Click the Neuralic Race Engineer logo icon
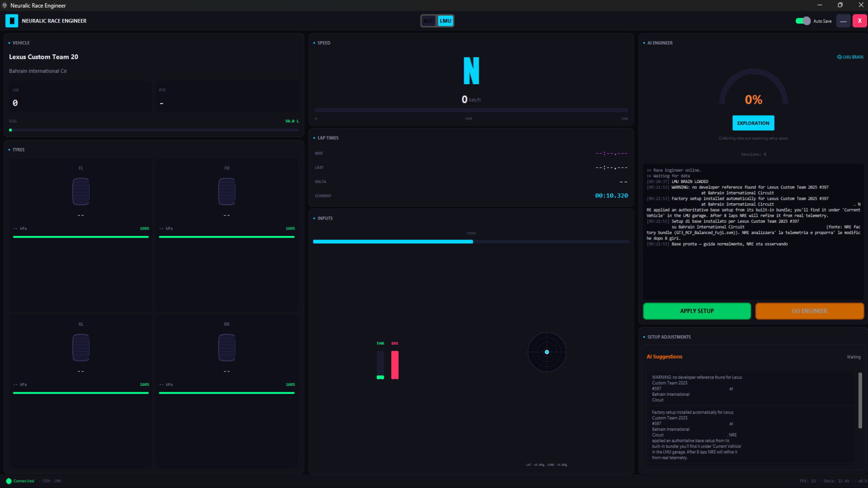This screenshot has height=488, width=868. [12, 21]
